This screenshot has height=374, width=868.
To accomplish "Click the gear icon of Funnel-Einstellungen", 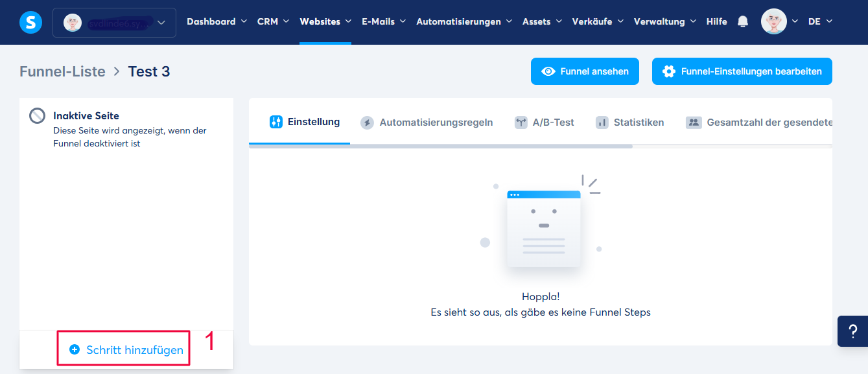I will pyautogui.click(x=669, y=71).
